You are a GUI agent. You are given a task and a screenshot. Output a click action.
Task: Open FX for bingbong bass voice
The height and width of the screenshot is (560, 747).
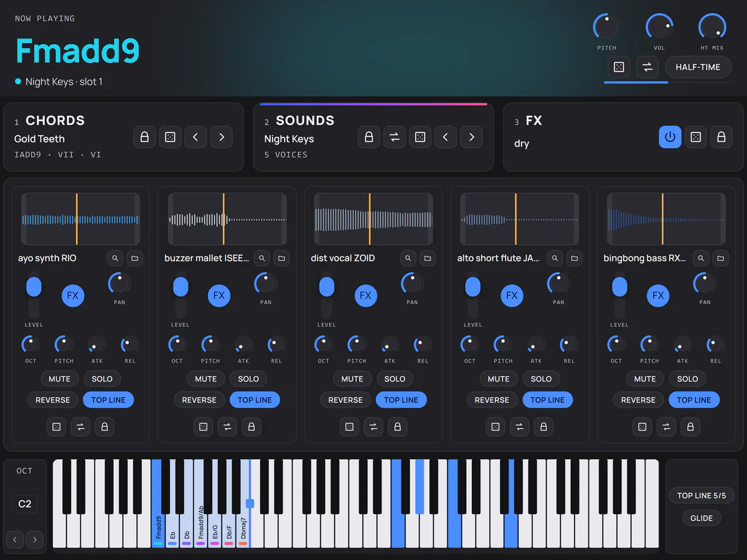pyautogui.click(x=658, y=296)
